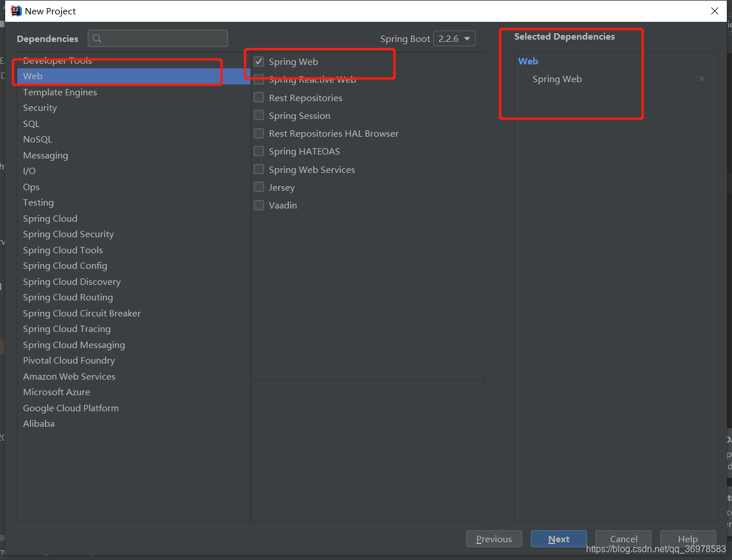Focus the dependencies search field
This screenshot has height=560, width=732.
tap(158, 38)
